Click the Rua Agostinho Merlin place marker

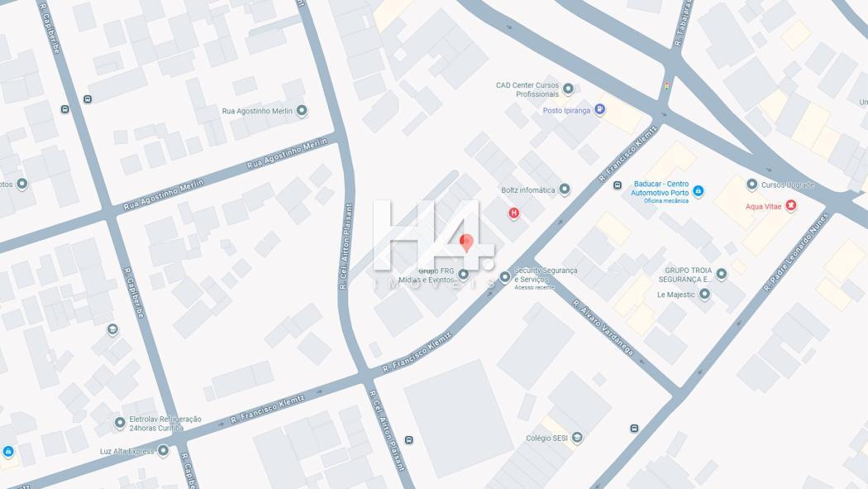[x=302, y=111]
